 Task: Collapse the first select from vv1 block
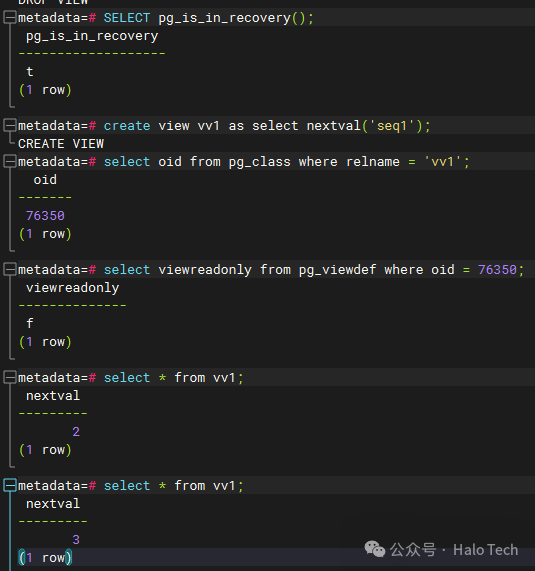click(x=10, y=378)
